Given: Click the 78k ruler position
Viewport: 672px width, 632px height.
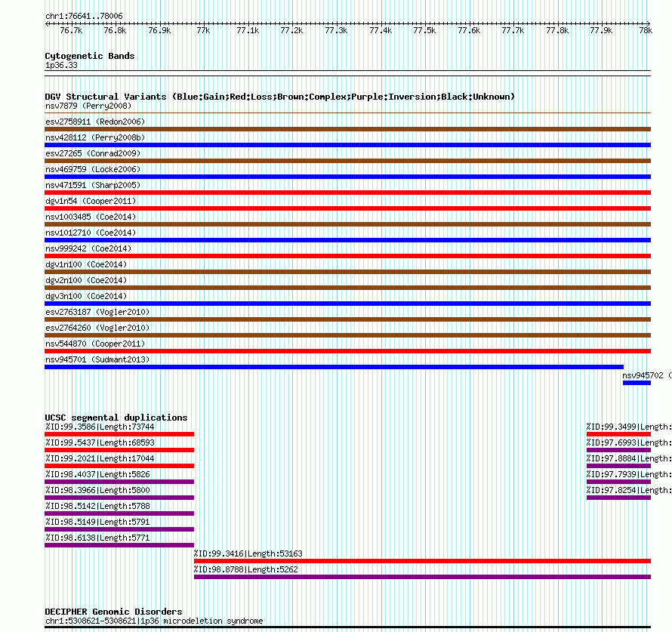Looking at the screenshot, I should 646,30.
